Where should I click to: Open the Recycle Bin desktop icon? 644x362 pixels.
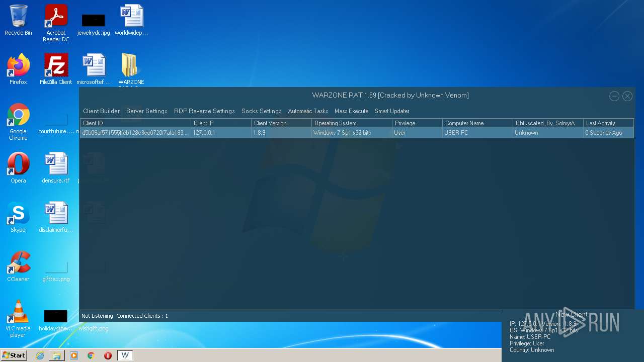tap(18, 20)
